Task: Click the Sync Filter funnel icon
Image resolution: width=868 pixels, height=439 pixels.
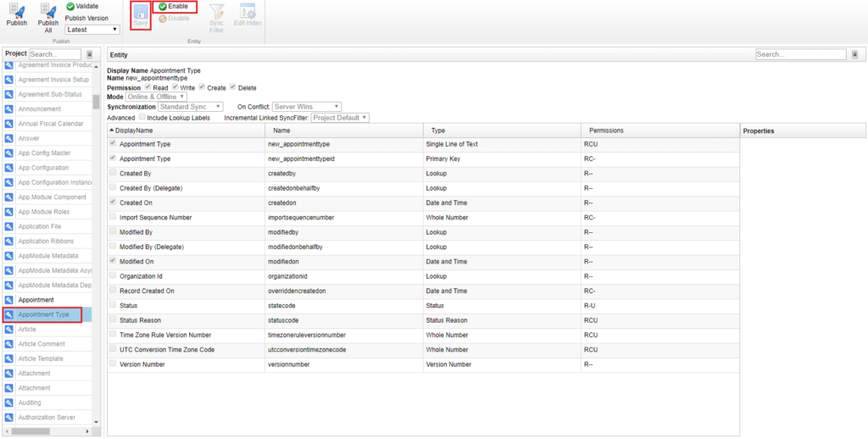Action: pos(216,12)
